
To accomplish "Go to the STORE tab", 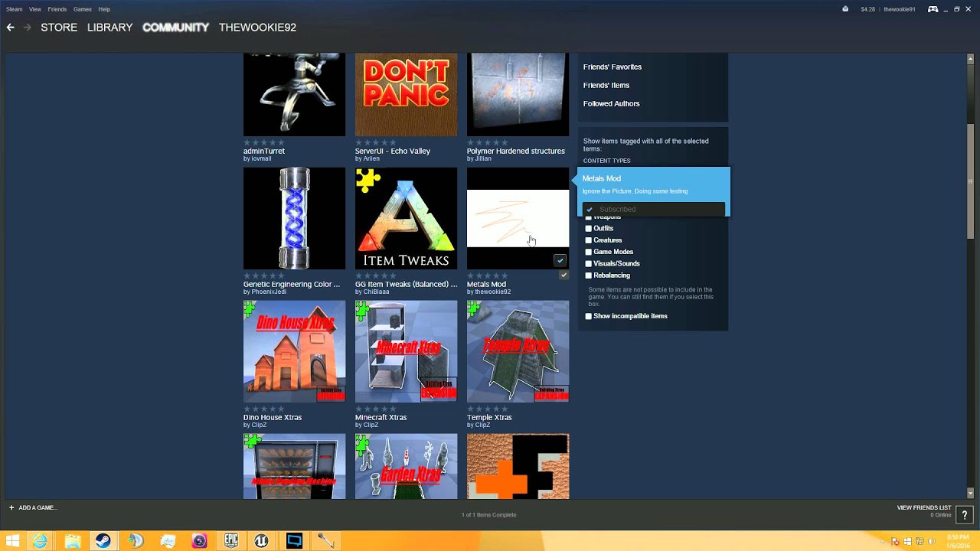I will tap(59, 28).
